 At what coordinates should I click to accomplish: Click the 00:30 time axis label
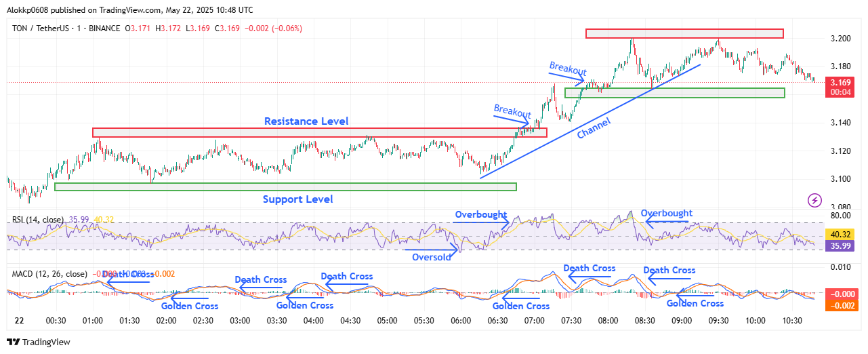pos(56,320)
